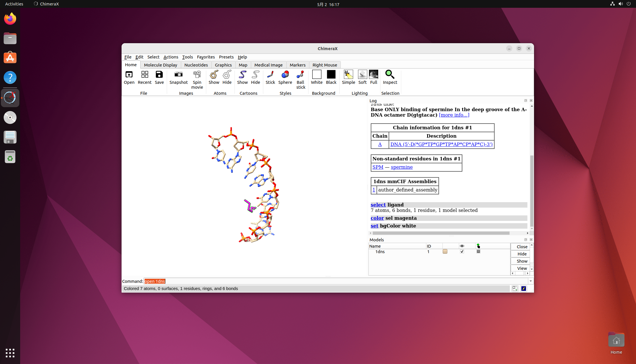Switch to the Molecule Display tab

click(x=160, y=65)
